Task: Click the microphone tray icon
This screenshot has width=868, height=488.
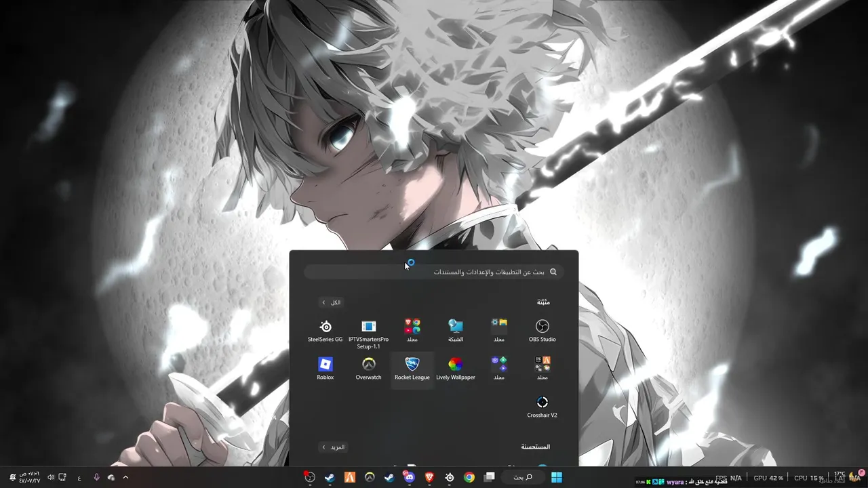Action: coord(96,477)
